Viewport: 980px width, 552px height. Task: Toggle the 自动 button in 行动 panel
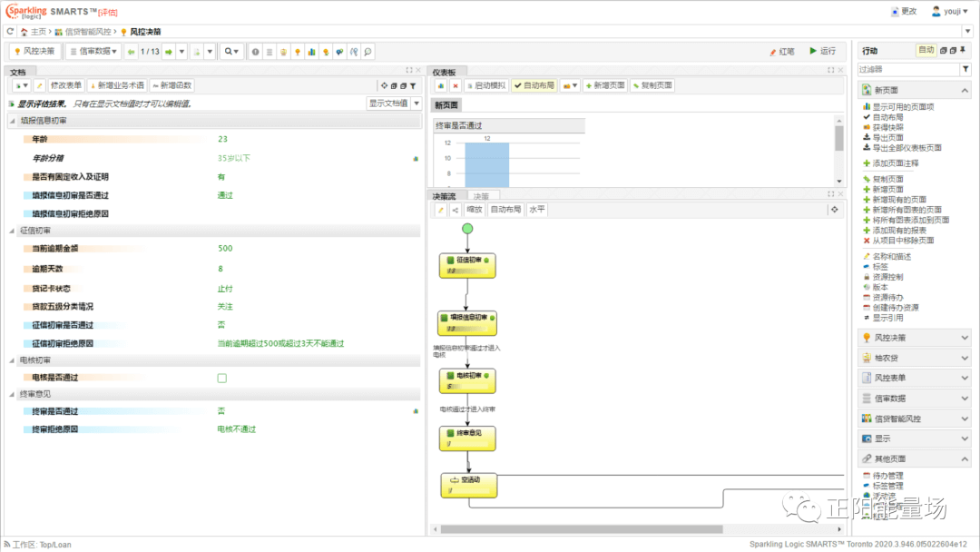pos(926,50)
